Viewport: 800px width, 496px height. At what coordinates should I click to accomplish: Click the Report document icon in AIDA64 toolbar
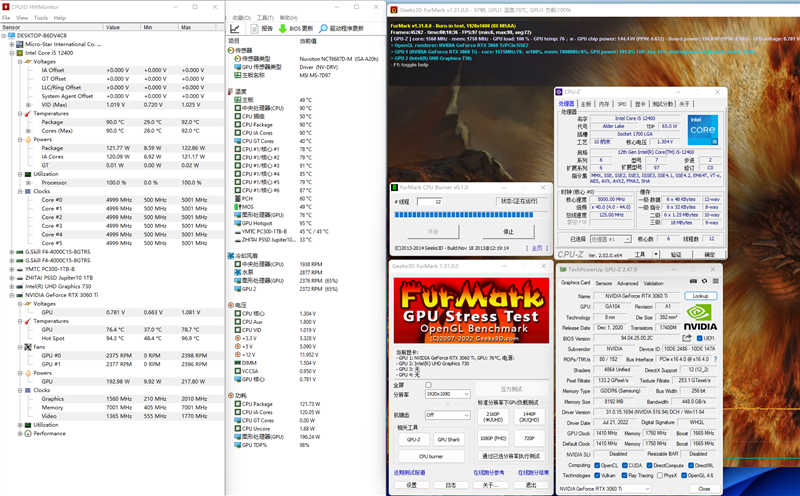tap(255, 29)
